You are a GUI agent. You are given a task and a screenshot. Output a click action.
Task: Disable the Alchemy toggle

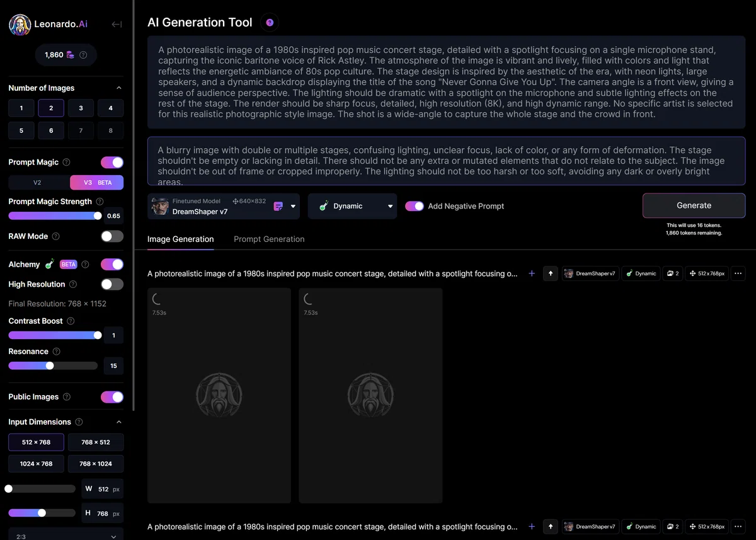(112, 265)
